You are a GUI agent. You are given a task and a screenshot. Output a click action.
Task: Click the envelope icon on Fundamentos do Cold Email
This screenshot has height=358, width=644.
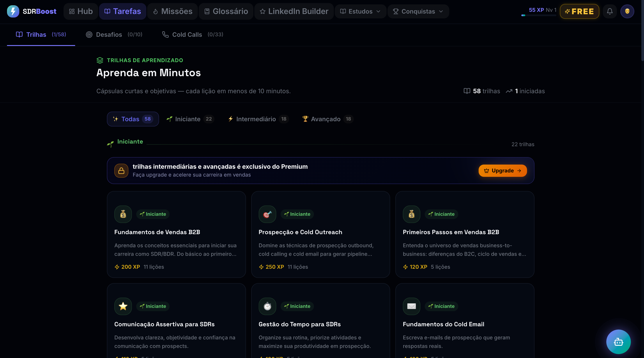(x=411, y=306)
